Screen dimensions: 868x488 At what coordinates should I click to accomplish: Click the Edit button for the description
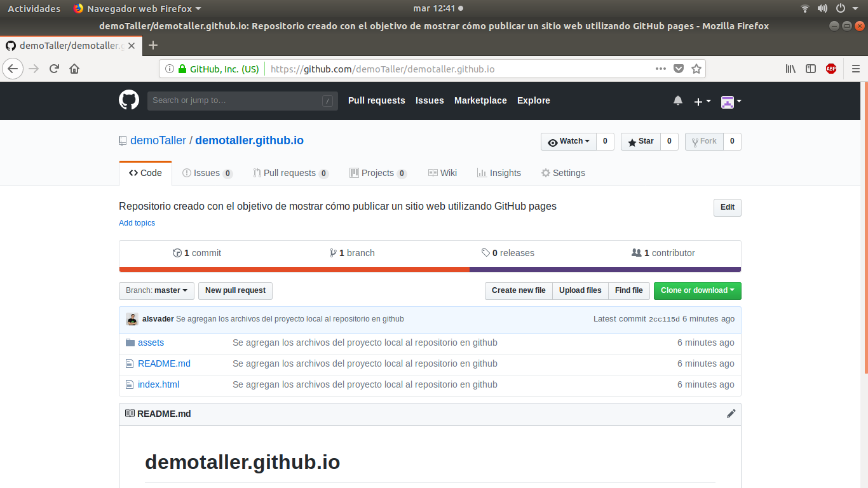tap(727, 207)
